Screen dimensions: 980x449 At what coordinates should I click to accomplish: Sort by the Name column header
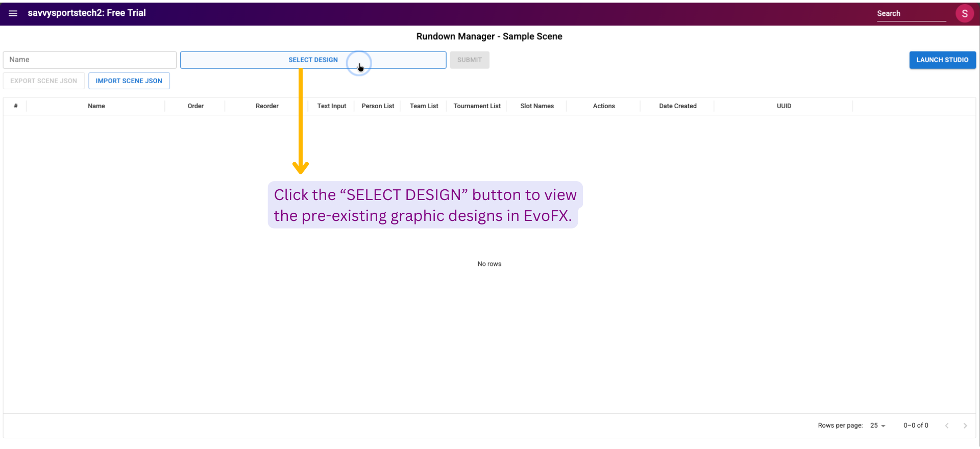point(96,106)
